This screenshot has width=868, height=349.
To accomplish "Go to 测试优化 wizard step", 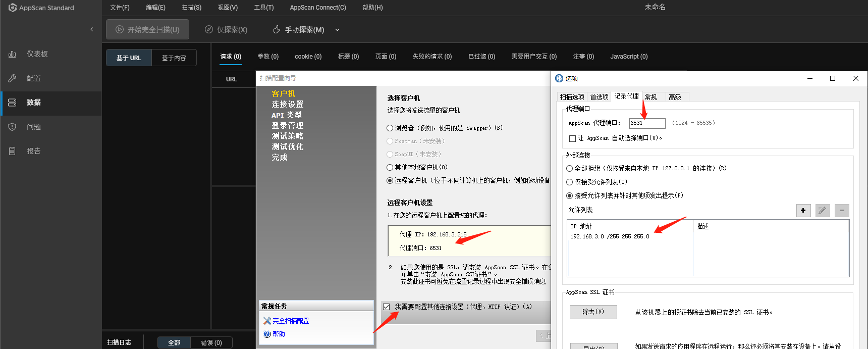I will (x=288, y=146).
